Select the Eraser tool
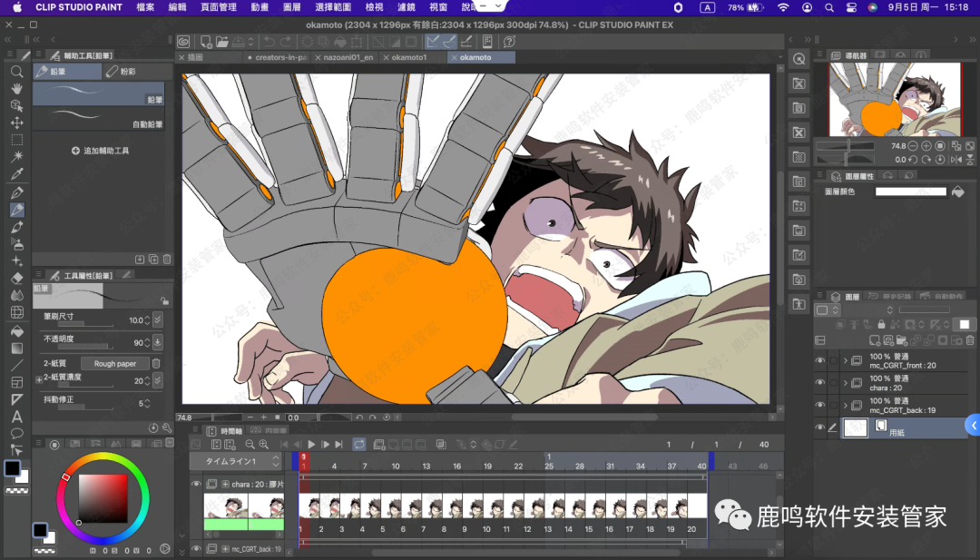Image resolution: width=980 pixels, height=560 pixels. point(16,278)
